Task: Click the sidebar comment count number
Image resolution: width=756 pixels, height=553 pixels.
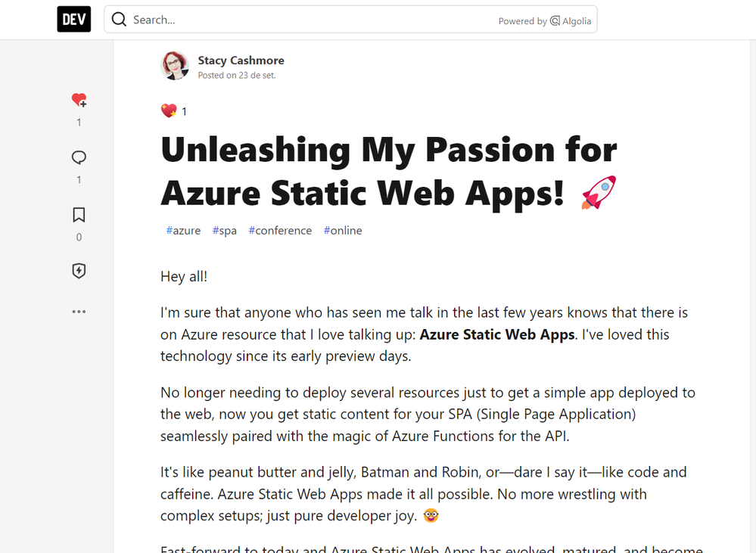Action: (79, 180)
